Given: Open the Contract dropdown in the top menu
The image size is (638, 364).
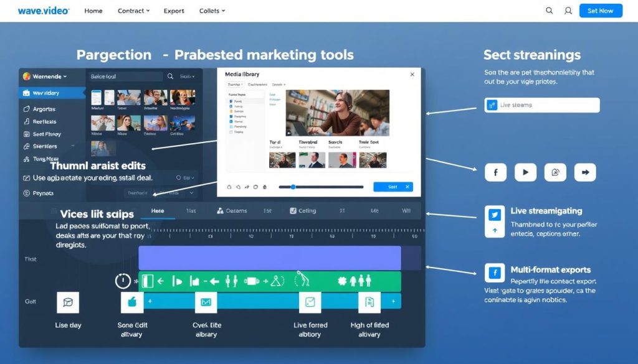Looking at the screenshot, I should pos(132,11).
